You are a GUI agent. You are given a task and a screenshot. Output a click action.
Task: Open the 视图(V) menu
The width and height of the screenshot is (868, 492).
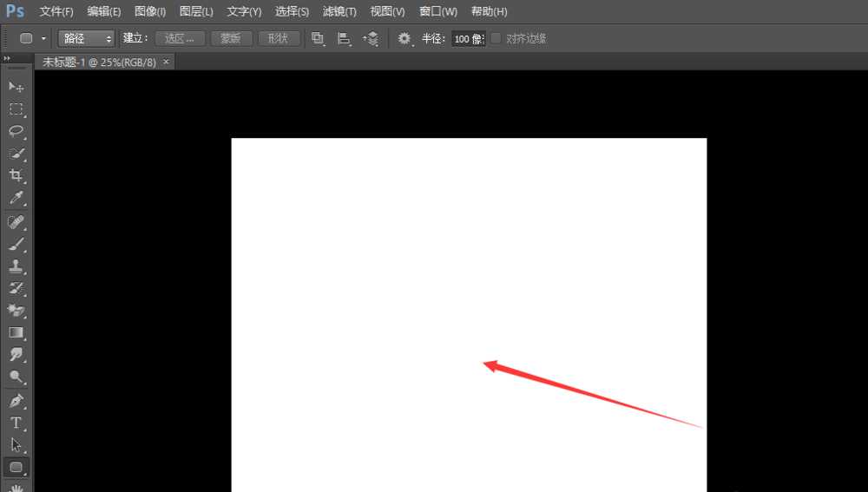pos(387,11)
